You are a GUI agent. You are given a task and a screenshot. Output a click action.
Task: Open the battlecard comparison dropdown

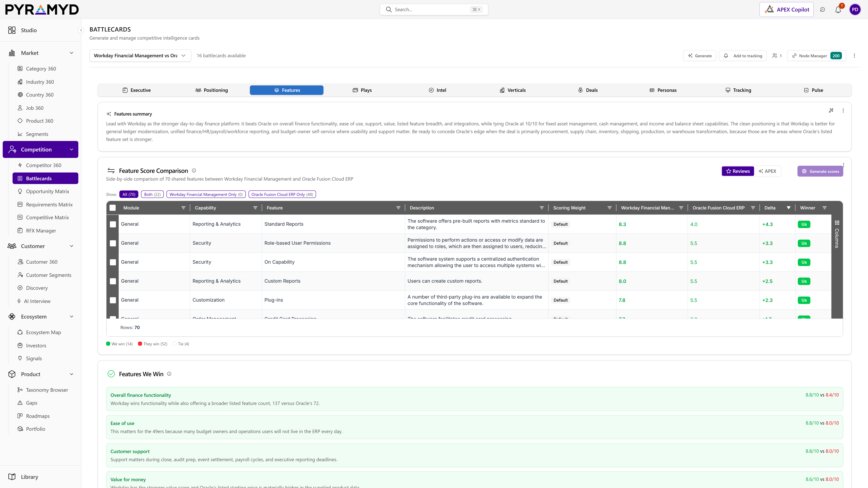point(140,56)
